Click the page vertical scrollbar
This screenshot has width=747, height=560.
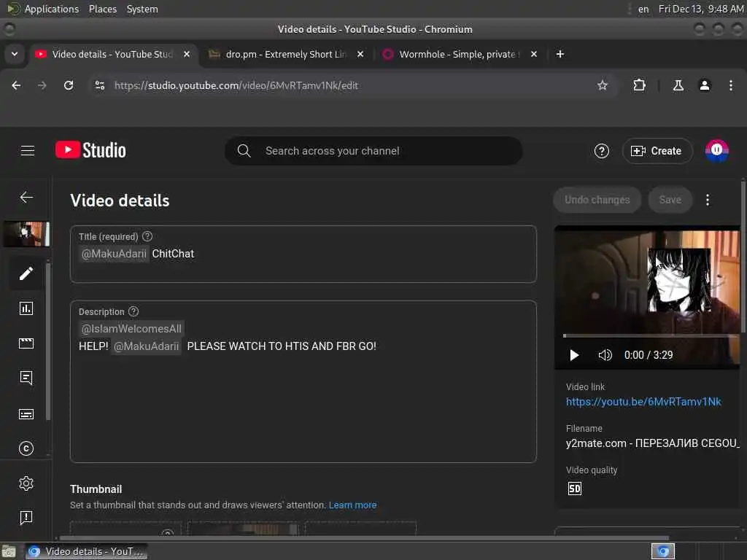743,257
